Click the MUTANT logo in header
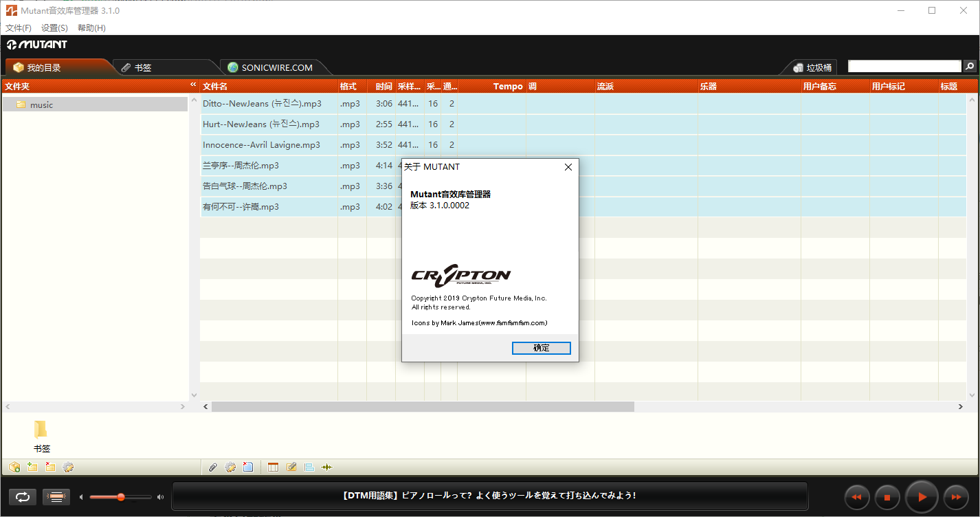Screen dimensions: 980x517 click(37, 45)
